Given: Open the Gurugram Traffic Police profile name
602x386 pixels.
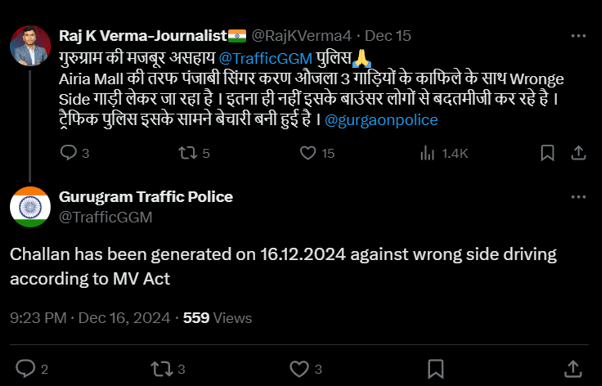Looking at the screenshot, I should (x=146, y=197).
